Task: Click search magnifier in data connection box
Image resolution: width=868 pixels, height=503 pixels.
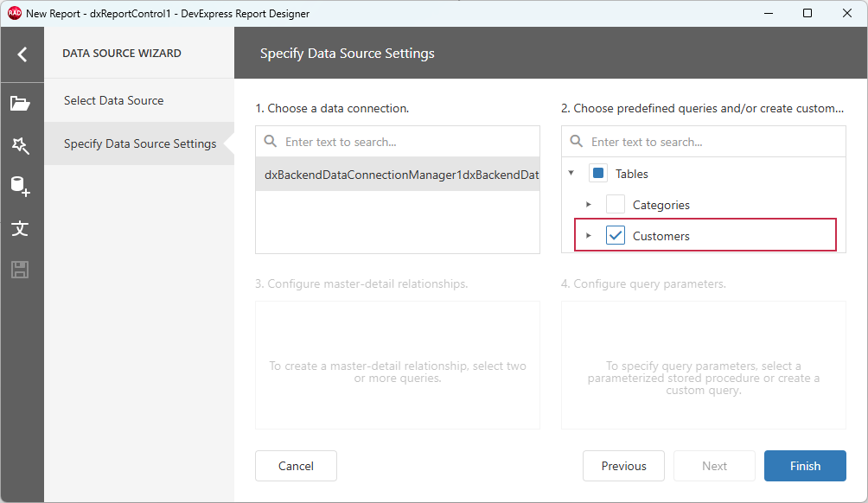Action: tap(270, 142)
